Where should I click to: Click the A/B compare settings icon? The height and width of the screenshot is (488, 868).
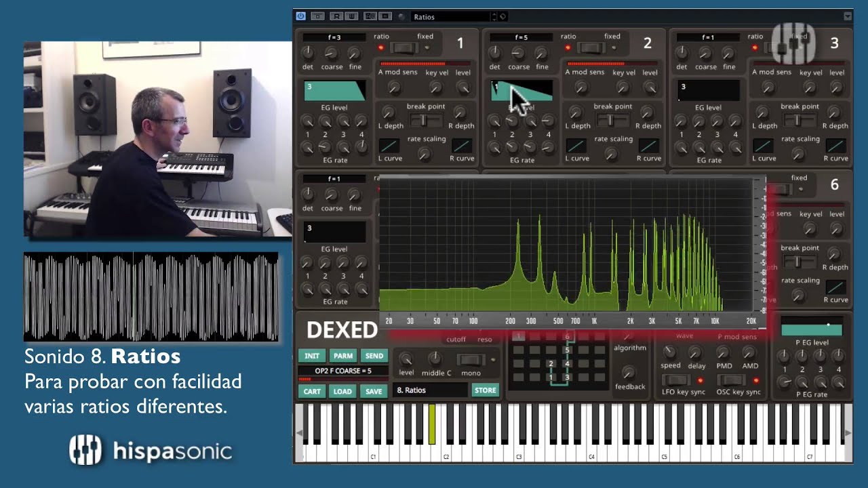(x=370, y=16)
